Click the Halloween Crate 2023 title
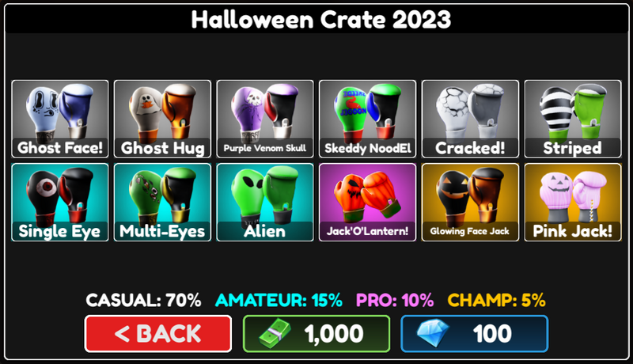Image resolution: width=633 pixels, height=364 pixels. click(321, 19)
